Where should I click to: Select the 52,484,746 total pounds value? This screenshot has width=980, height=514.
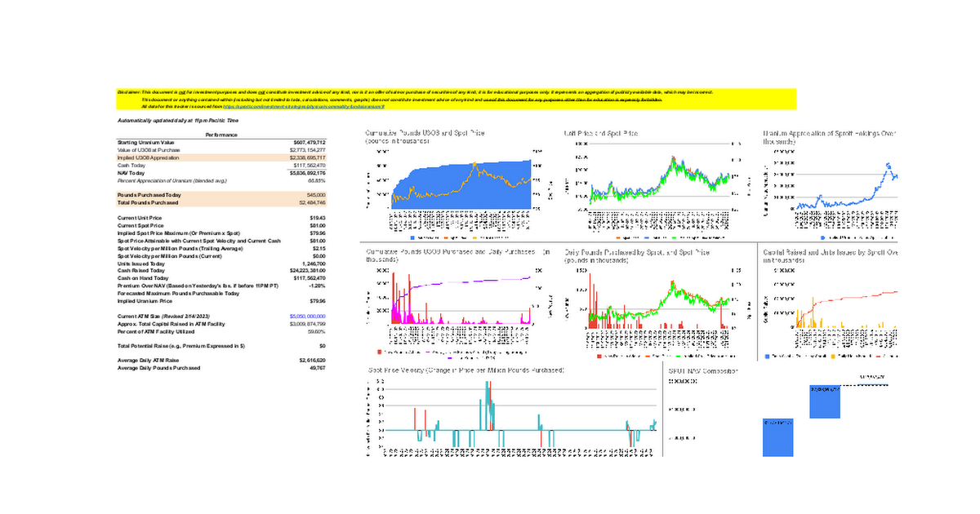(314, 202)
